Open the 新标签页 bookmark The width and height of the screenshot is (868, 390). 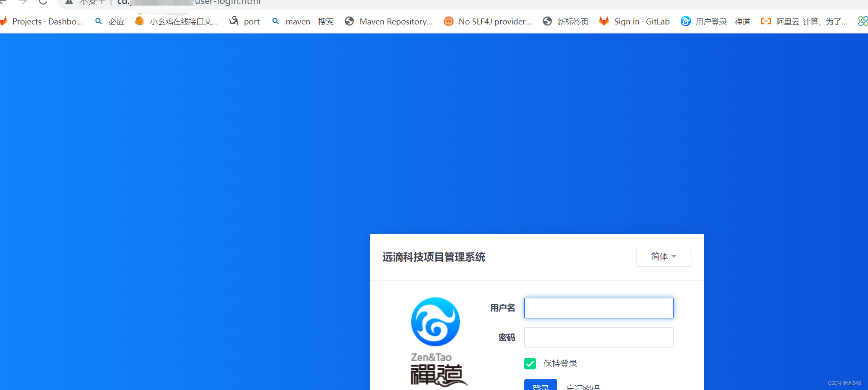(565, 21)
